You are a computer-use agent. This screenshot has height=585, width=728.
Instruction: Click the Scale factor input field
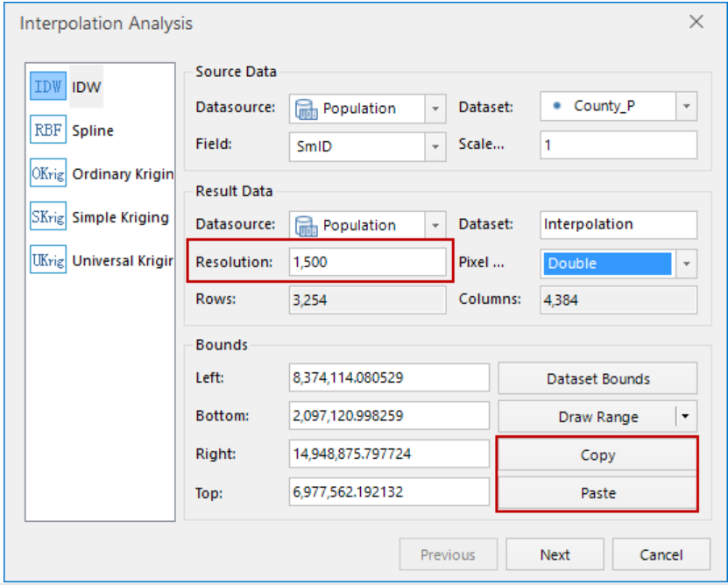(x=618, y=145)
